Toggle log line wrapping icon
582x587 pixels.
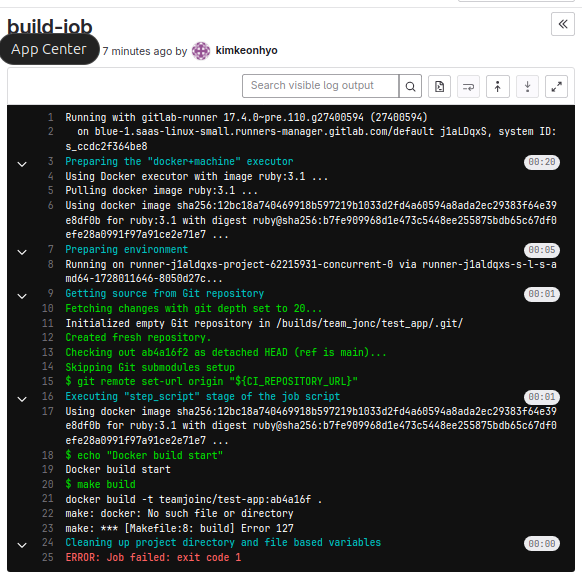click(x=468, y=86)
